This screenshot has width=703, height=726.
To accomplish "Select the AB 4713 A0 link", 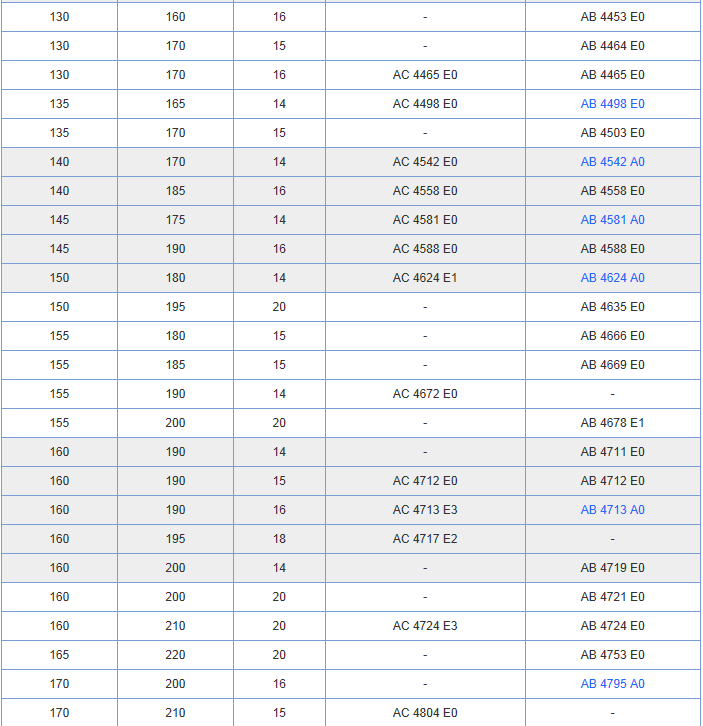I will tap(612, 510).
